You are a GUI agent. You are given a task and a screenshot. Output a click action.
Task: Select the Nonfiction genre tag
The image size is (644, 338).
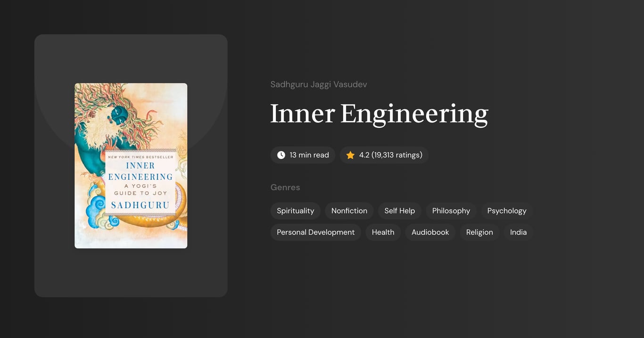349,211
